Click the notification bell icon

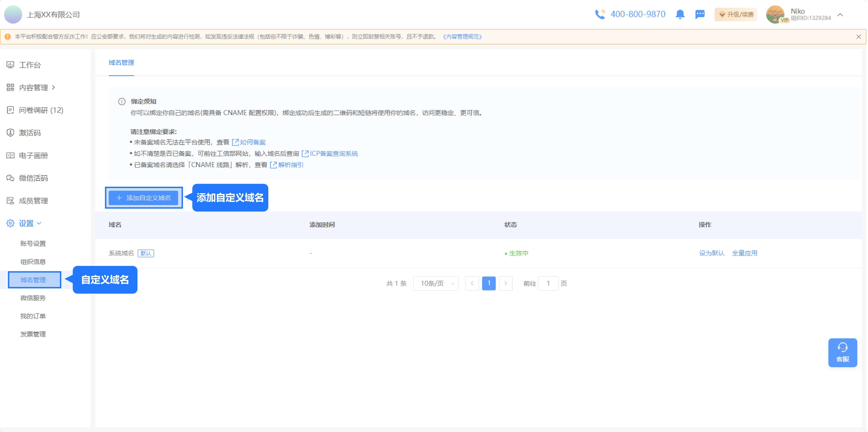[x=680, y=15]
